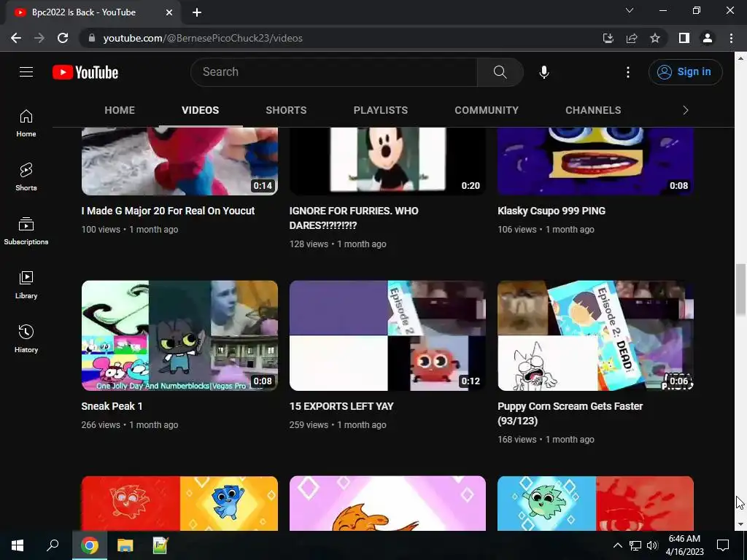
Task: Click the scrollbar up arrow
Action: (x=740, y=58)
